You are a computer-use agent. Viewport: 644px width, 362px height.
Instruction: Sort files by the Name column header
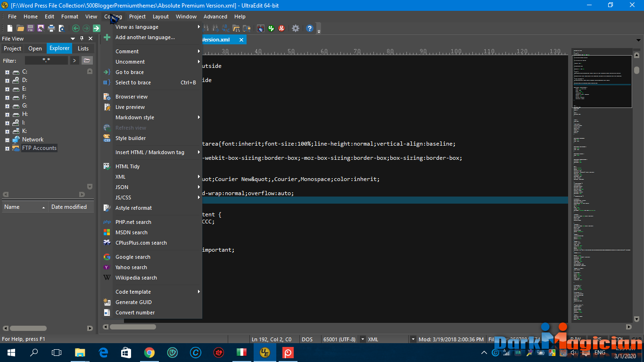click(25, 207)
